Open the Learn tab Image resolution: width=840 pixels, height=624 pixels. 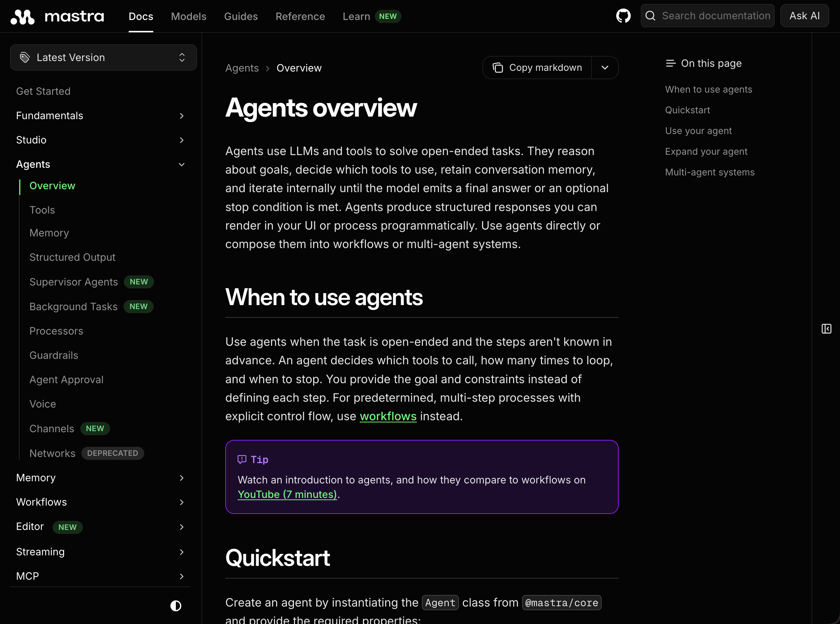click(x=371, y=16)
